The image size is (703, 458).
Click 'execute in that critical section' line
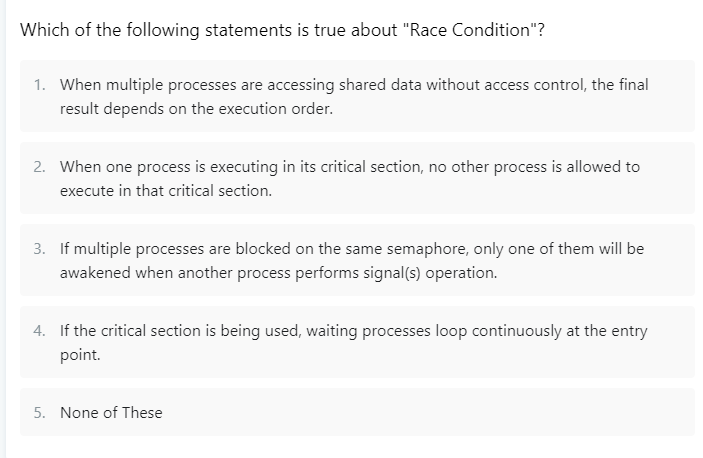pyautogui.click(x=166, y=191)
